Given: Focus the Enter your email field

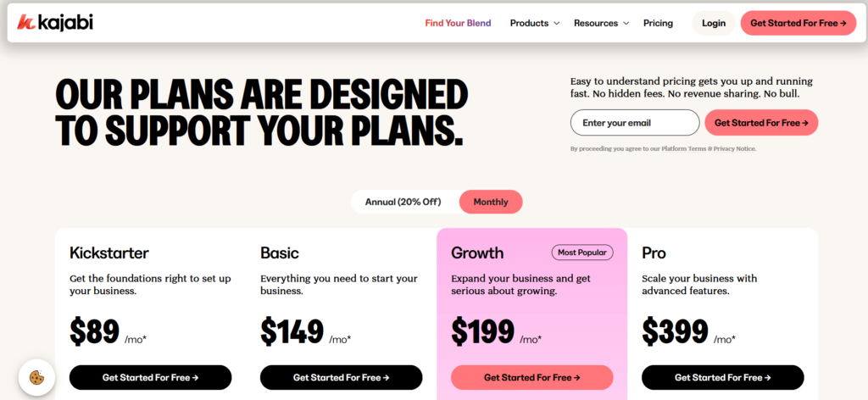Looking at the screenshot, I should point(634,123).
